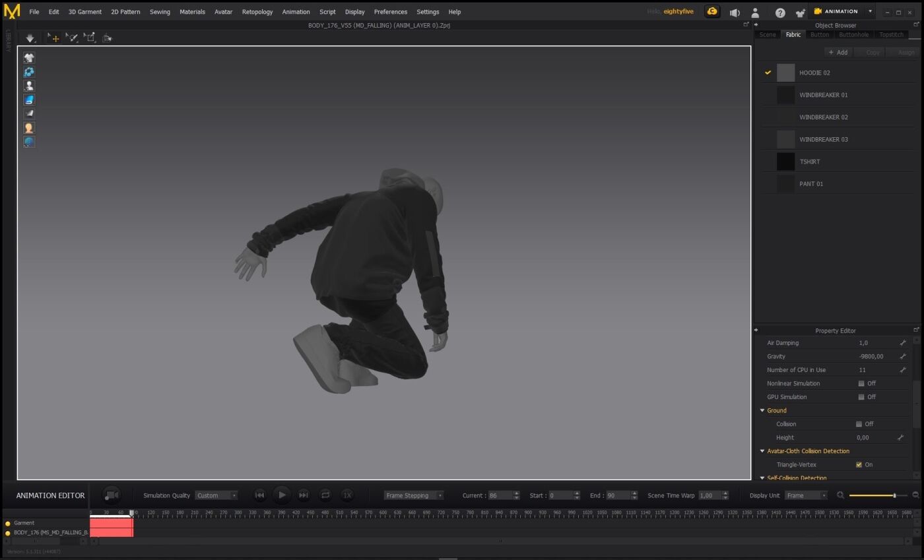Viewport: 924px width, 560px height.
Task: Click the skin-tone avatar head icon
Action: click(x=29, y=128)
